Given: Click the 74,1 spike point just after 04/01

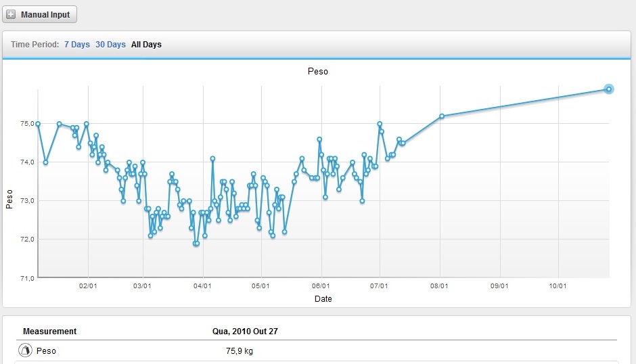Looking at the screenshot, I should pos(212,158).
